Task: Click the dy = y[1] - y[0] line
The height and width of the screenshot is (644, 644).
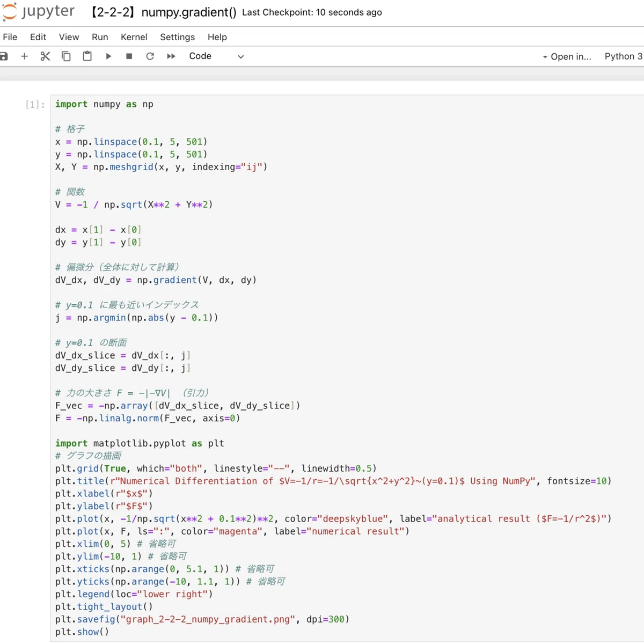Action: pyautogui.click(x=98, y=242)
